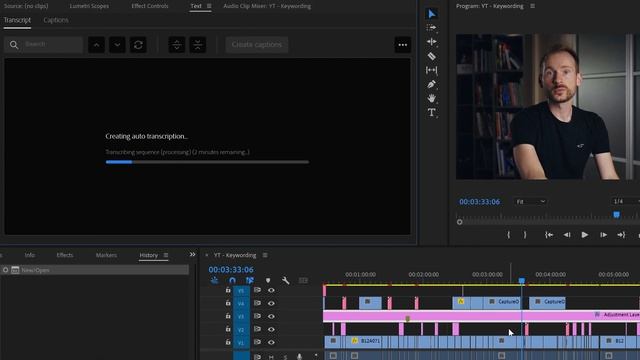Image resolution: width=640 pixels, height=360 pixels.
Task: Hide track V1 with eye icon
Action: [271, 342]
